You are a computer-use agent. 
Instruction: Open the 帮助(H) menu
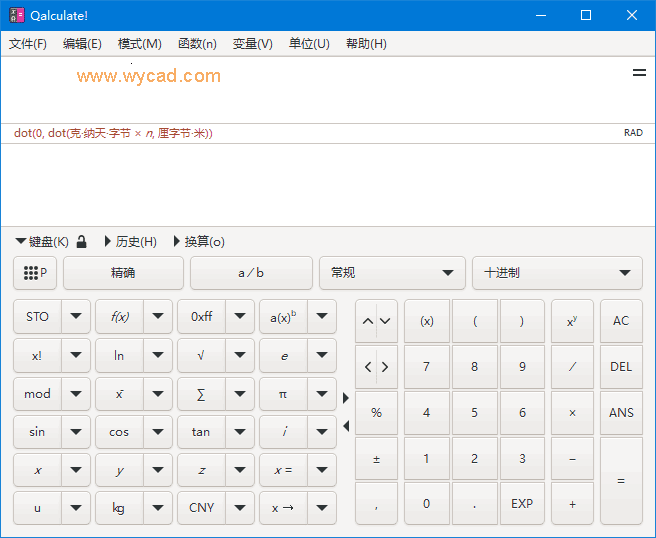pyautogui.click(x=366, y=44)
